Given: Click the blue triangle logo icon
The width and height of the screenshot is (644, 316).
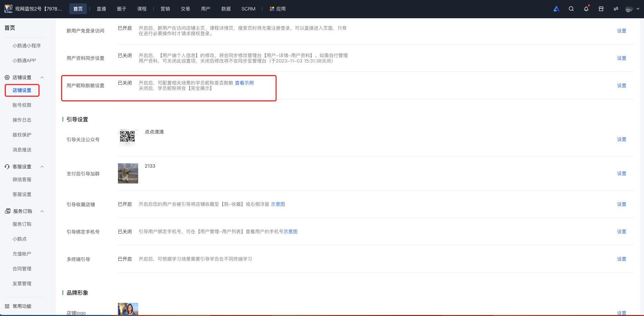Looking at the screenshot, I should pos(556,9).
